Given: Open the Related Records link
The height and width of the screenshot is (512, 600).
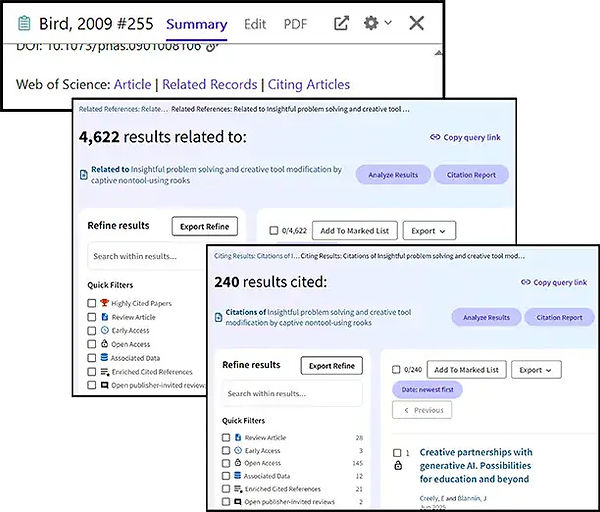Looking at the screenshot, I should coord(210,84).
